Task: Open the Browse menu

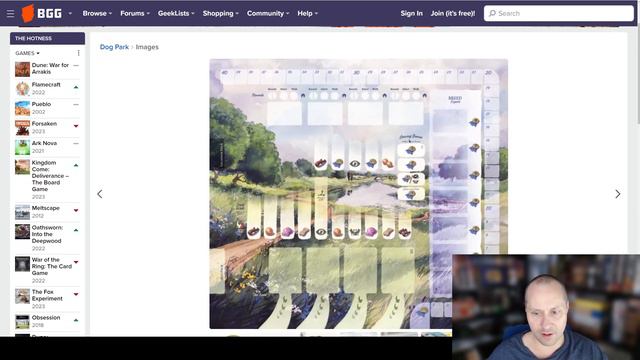Action: tap(97, 13)
